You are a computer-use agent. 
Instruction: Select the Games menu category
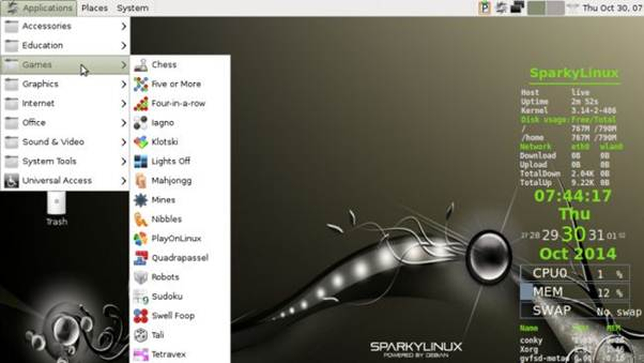[x=65, y=65]
